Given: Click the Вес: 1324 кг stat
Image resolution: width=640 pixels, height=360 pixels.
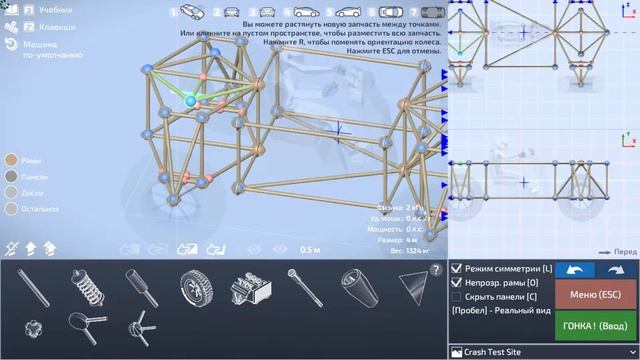Looking at the screenshot, I should 410,251.
